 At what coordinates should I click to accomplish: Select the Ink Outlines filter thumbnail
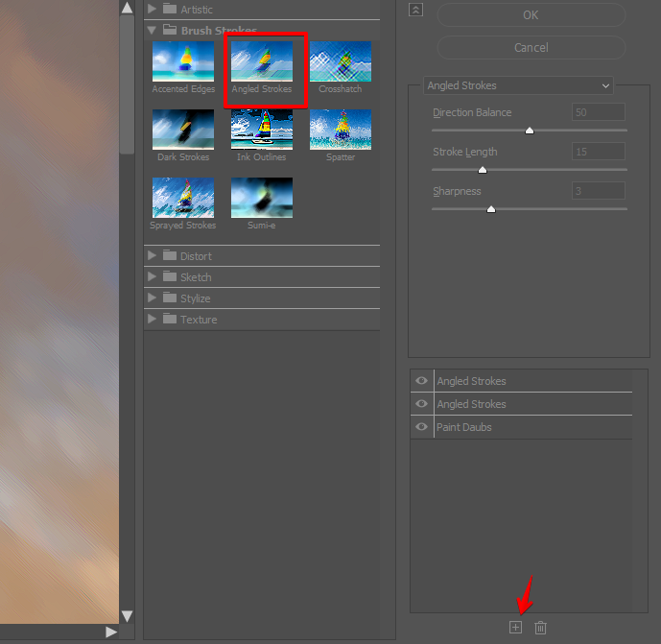point(262,130)
